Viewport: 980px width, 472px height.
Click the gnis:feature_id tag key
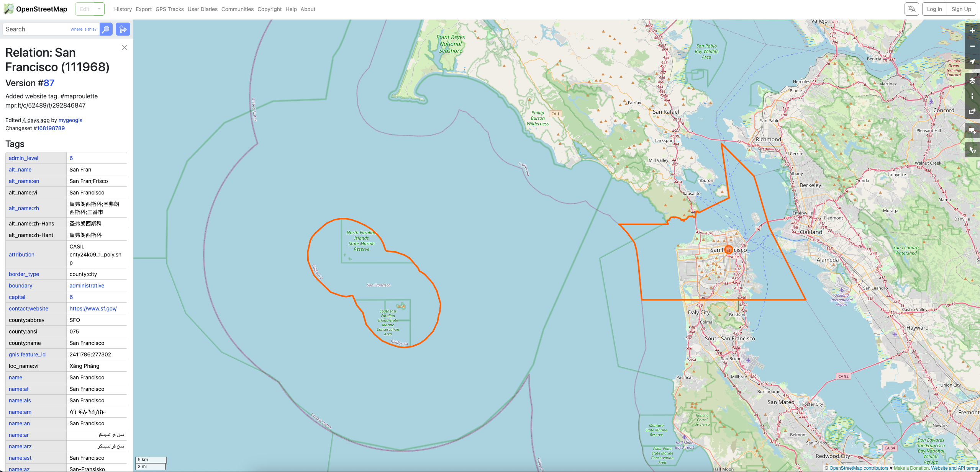click(27, 354)
